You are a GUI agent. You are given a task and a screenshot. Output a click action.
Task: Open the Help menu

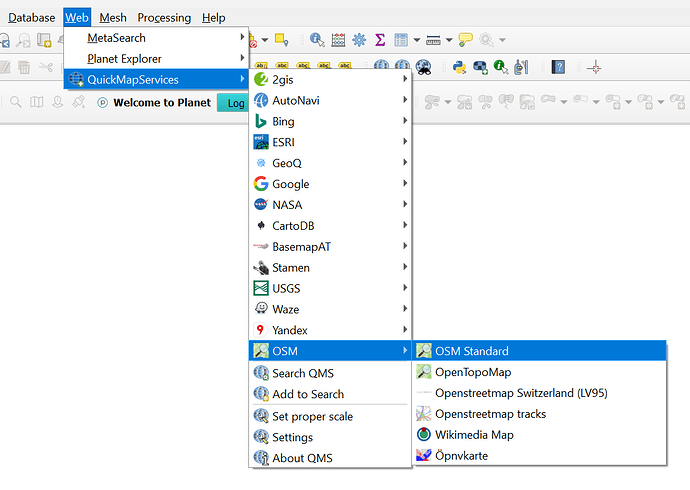tap(213, 18)
